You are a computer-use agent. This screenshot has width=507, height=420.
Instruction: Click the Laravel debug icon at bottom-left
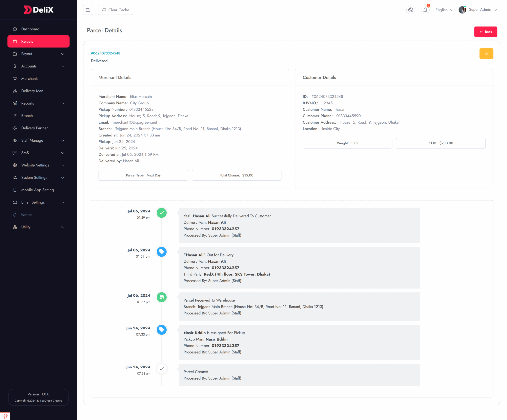pyautogui.click(x=5, y=416)
